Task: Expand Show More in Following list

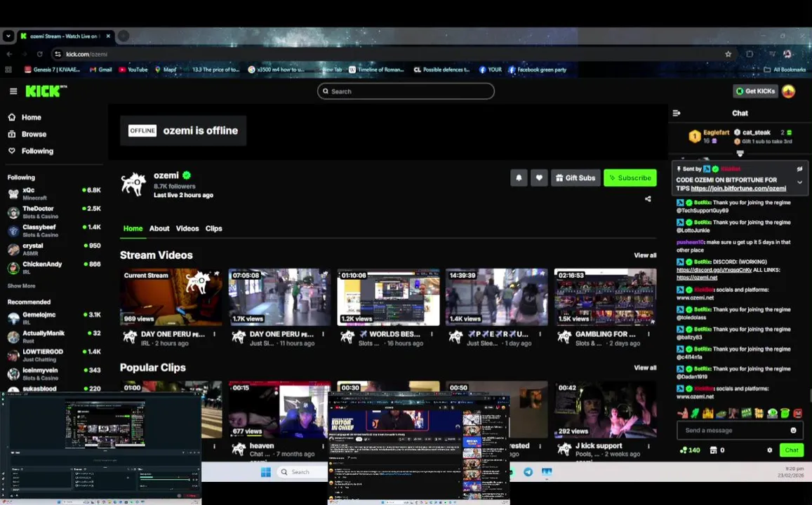Action: point(21,285)
